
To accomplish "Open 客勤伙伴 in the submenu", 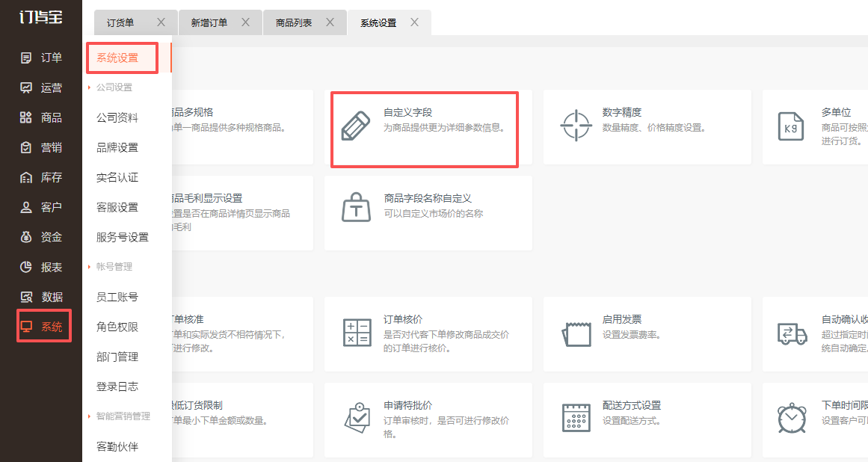I will coord(117,446).
